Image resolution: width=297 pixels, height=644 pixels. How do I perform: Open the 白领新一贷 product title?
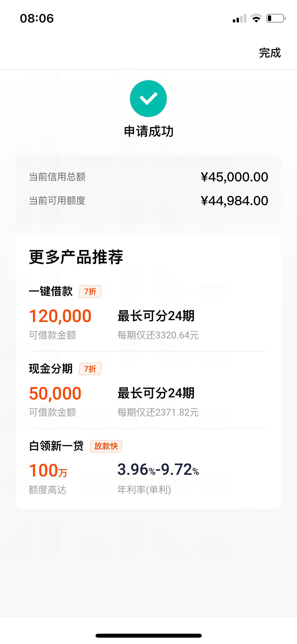(x=56, y=446)
